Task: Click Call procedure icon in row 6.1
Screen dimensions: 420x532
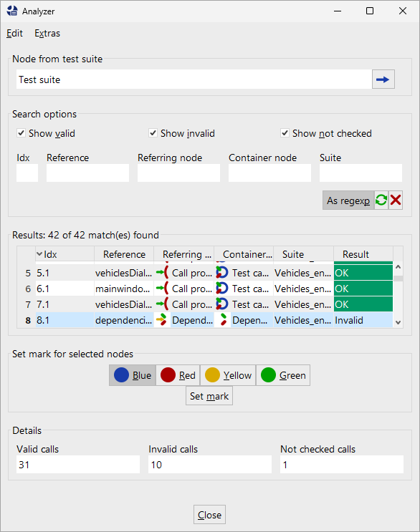Action: [x=162, y=289]
